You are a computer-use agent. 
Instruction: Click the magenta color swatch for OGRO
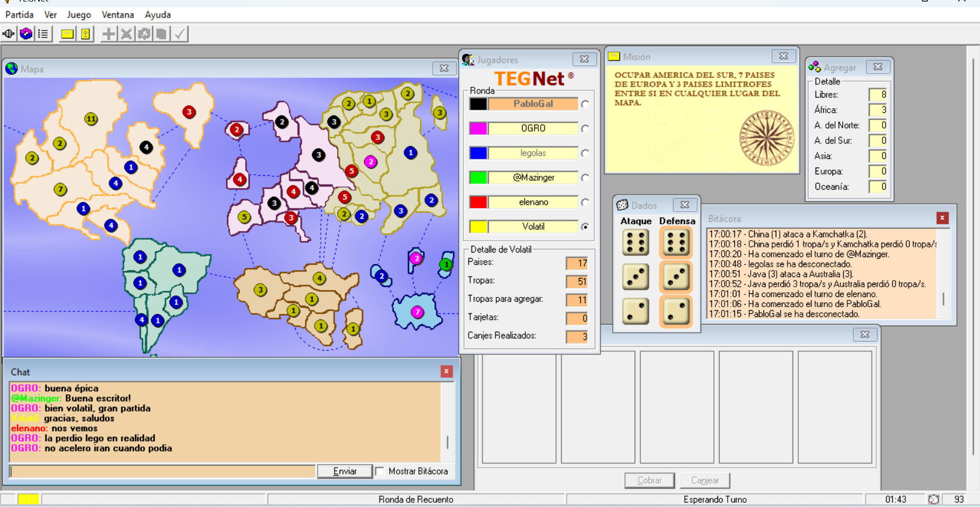[478, 128]
